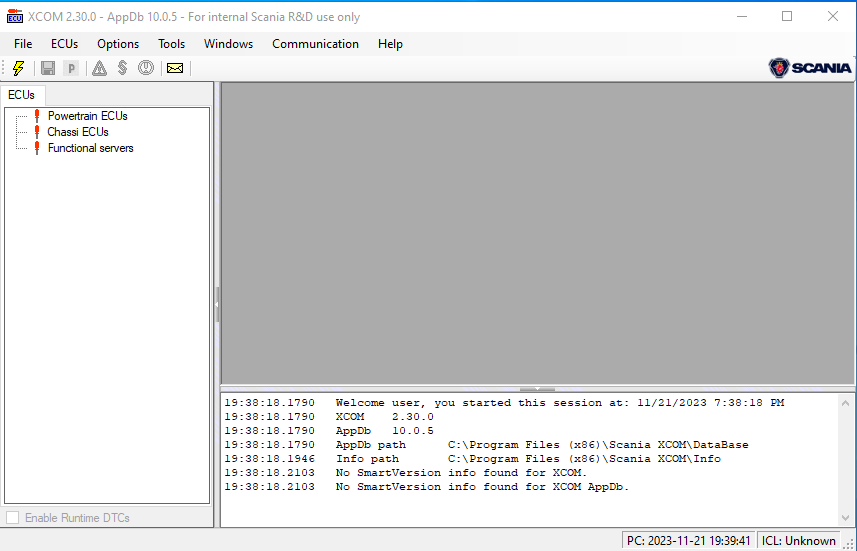Image resolution: width=857 pixels, height=551 pixels.
Task: Click the Scania logo at top right
Action: coord(810,68)
